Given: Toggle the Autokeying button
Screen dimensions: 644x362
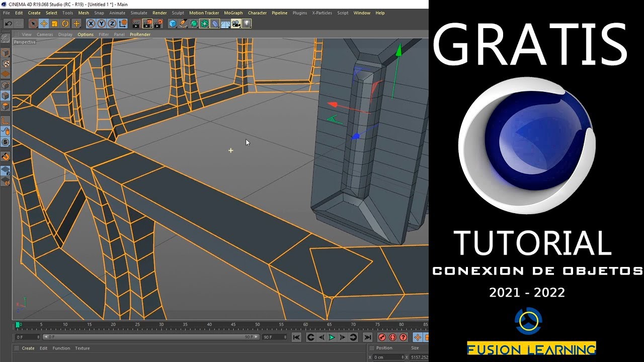Looking at the screenshot, I should tap(392, 337).
